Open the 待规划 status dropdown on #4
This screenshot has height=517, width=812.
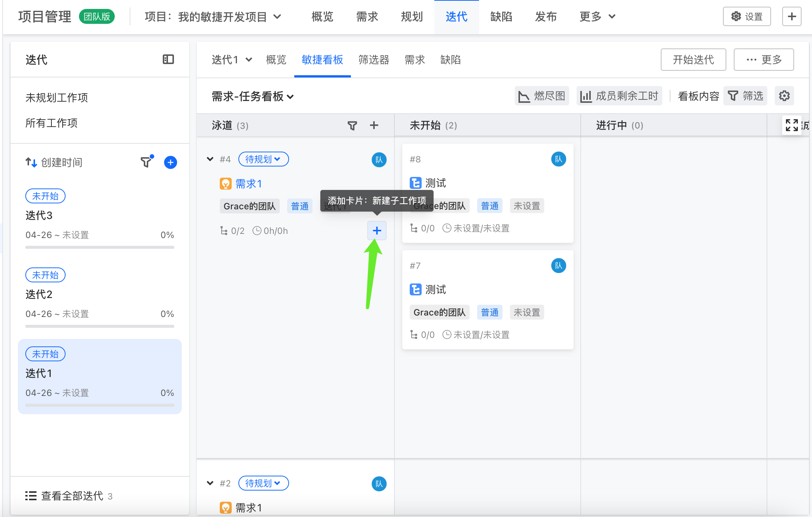(x=263, y=159)
